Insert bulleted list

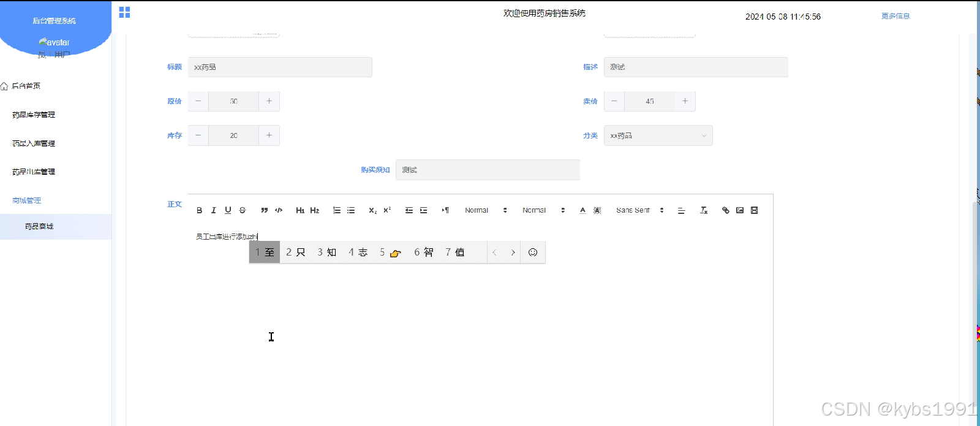click(351, 210)
